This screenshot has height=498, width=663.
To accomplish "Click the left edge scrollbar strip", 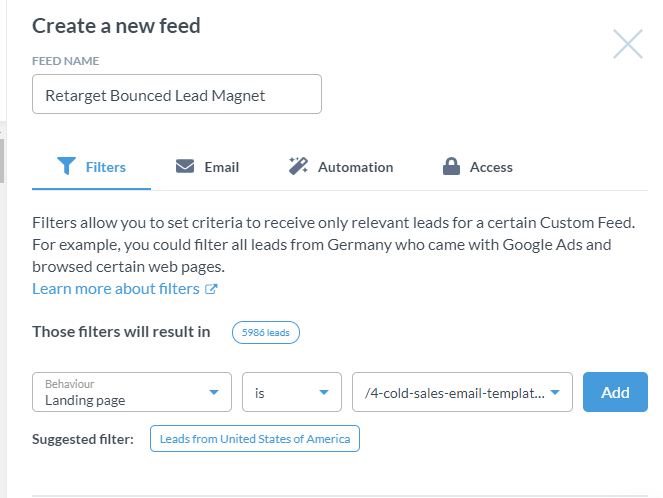I will point(3,160).
